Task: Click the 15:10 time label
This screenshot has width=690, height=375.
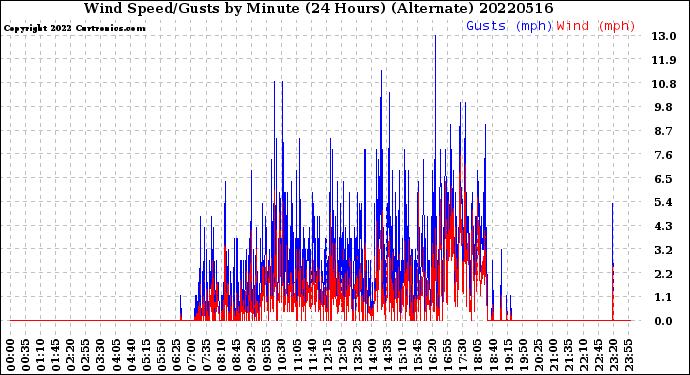Action: [402, 355]
